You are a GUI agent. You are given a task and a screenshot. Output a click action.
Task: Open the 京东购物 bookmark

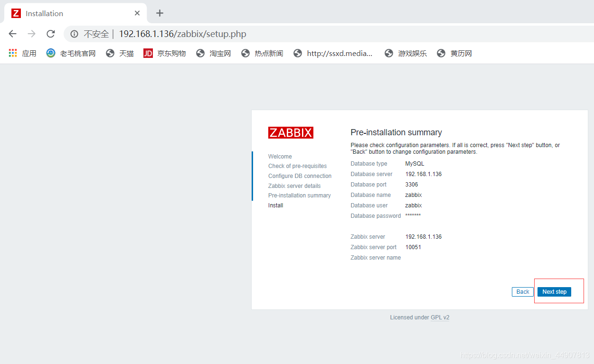click(x=165, y=53)
